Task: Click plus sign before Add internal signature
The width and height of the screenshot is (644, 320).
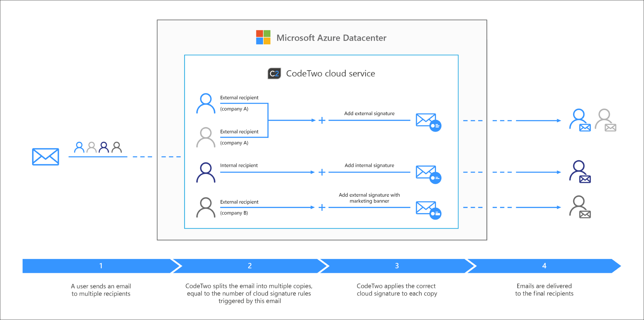Action: (x=322, y=172)
